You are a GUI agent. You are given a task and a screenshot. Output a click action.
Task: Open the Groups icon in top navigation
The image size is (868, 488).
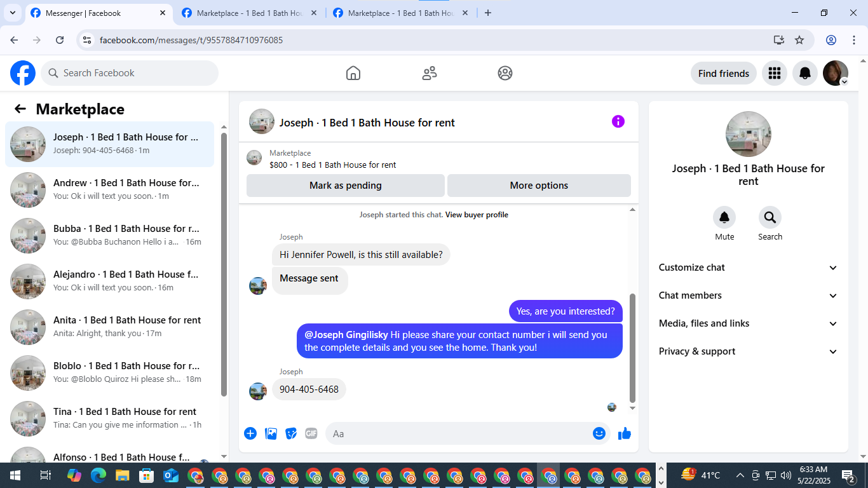(x=505, y=73)
